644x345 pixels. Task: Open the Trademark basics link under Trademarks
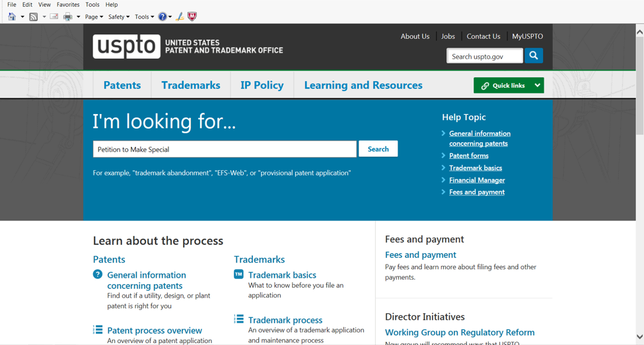(x=282, y=275)
